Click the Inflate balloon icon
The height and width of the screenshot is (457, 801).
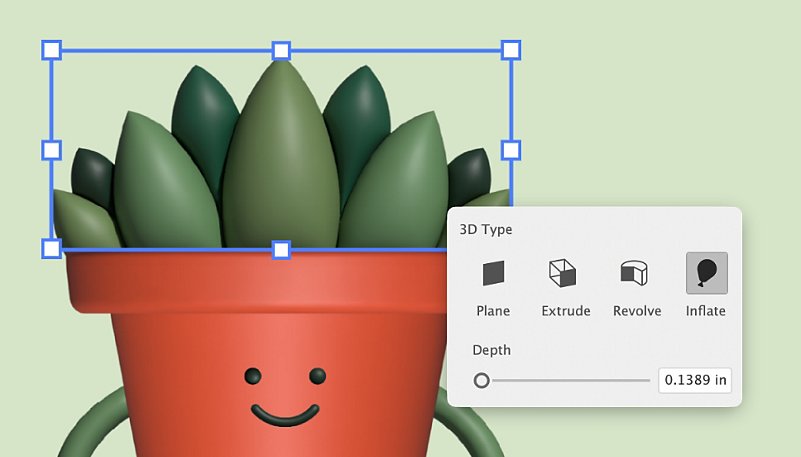coord(706,273)
